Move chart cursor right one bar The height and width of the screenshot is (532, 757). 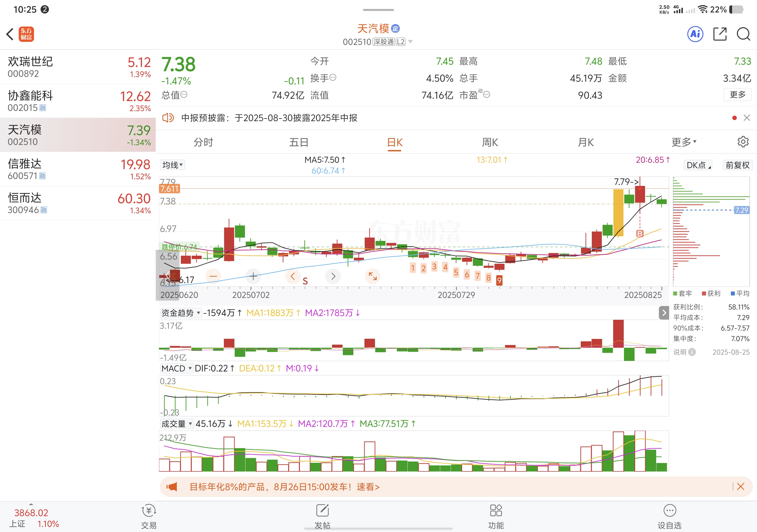click(333, 276)
